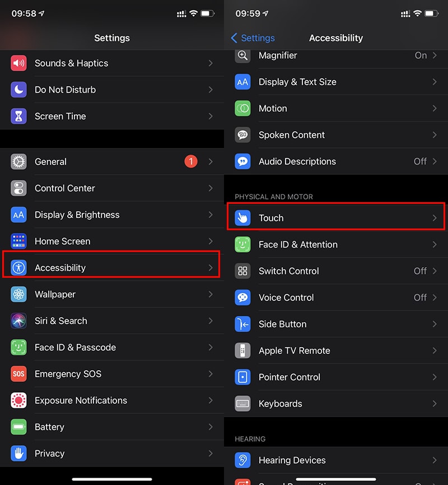Screen dimensions: 448x485
Task: Tap the Spoken Content speech icon
Action: pos(242,135)
